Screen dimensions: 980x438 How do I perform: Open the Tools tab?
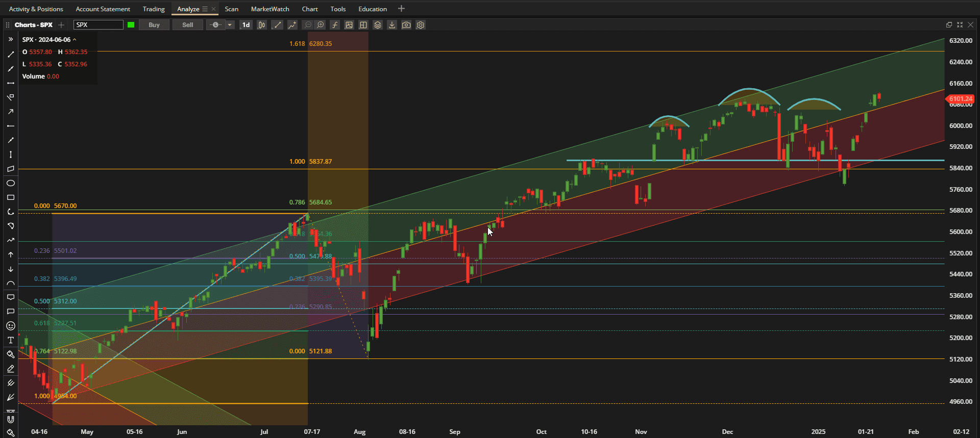pyautogui.click(x=338, y=9)
